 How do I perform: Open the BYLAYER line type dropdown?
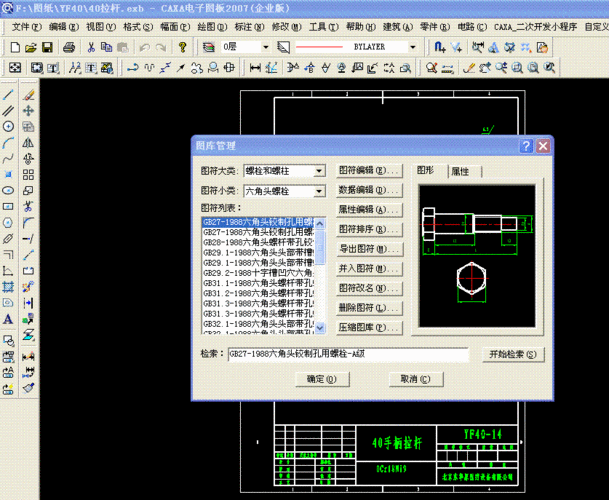tap(412, 47)
